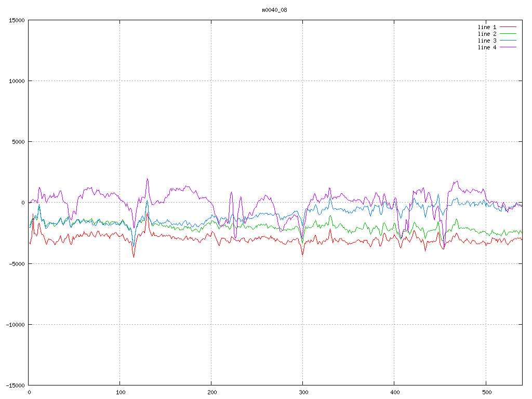Viewport: 532px width, 399px height.
Task: Select the 'line 4' legend label
Action: pos(487,47)
